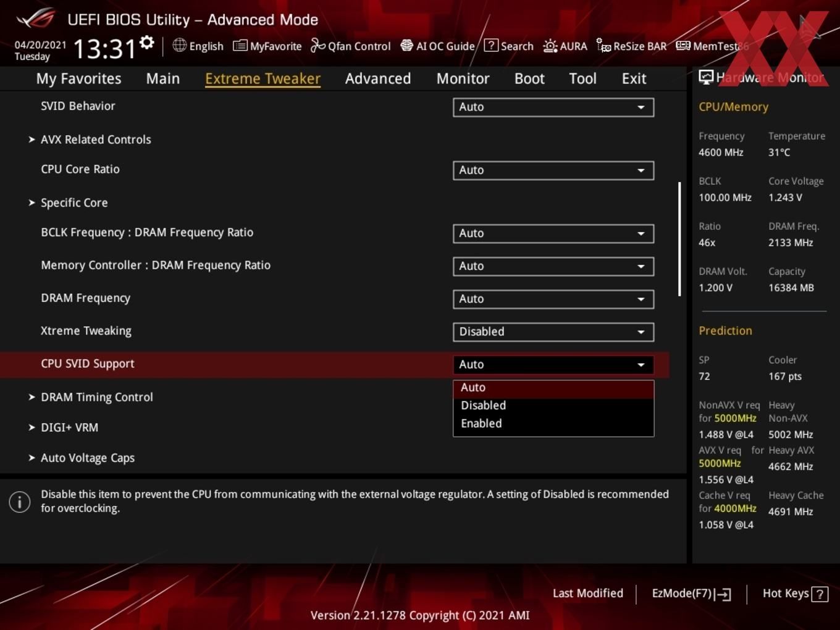Image resolution: width=840 pixels, height=630 pixels.
Task: Click the 4662 MHz Heavy AVX value
Action: pos(791,467)
